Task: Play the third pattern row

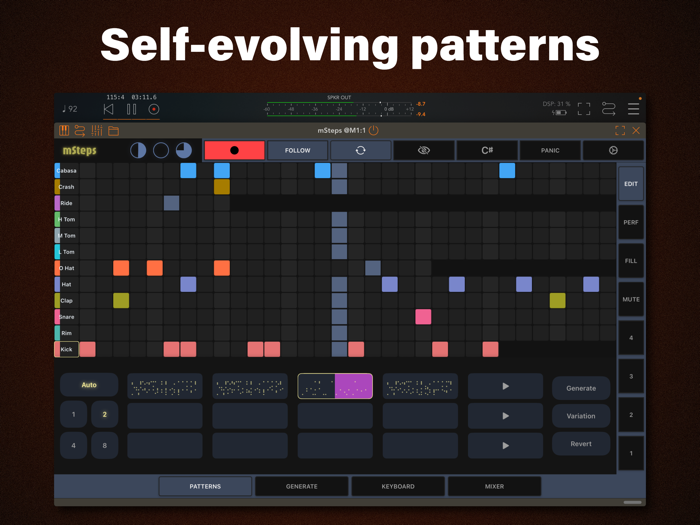Action: point(505,446)
